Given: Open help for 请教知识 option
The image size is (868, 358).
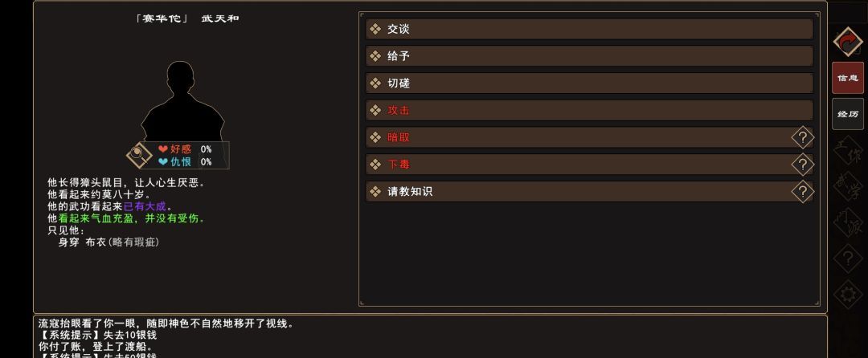Looking at the screenshot, I should (x=802, y=192).
